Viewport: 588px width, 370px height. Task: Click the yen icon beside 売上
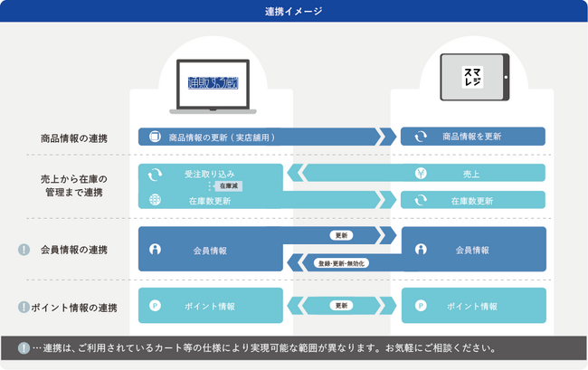[420, 174]
